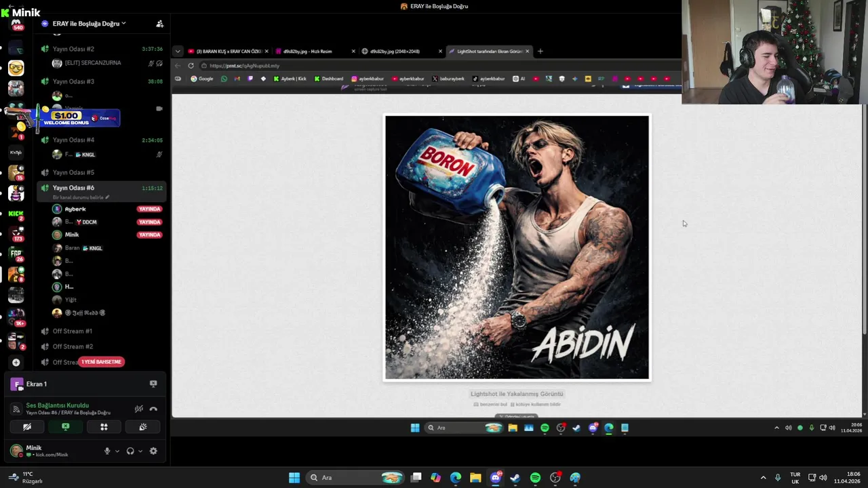868x488 pixels.
Task: Open the Dashboard bookmark
Action: pos(328,79)
